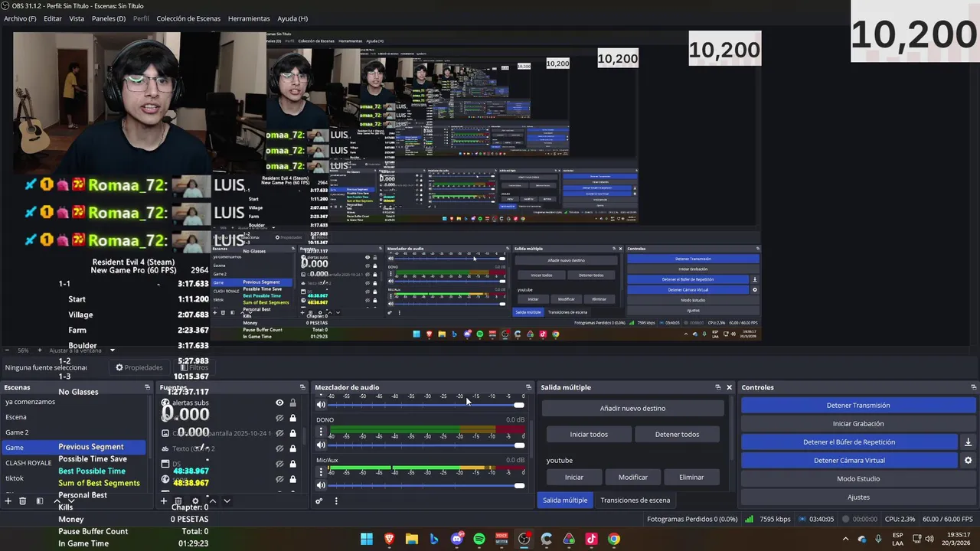
Task: Open the Paneles (D) menu
Action: click(109, 18)
